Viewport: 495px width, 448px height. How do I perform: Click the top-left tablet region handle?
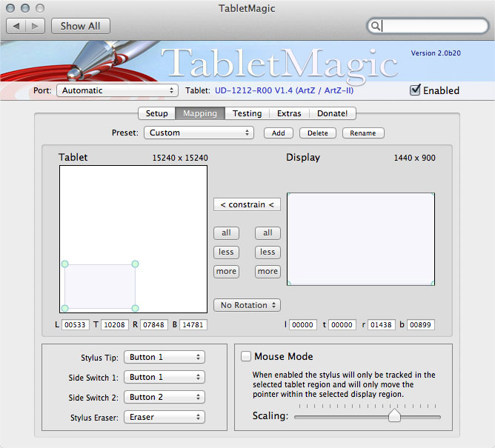pos(64,264)
